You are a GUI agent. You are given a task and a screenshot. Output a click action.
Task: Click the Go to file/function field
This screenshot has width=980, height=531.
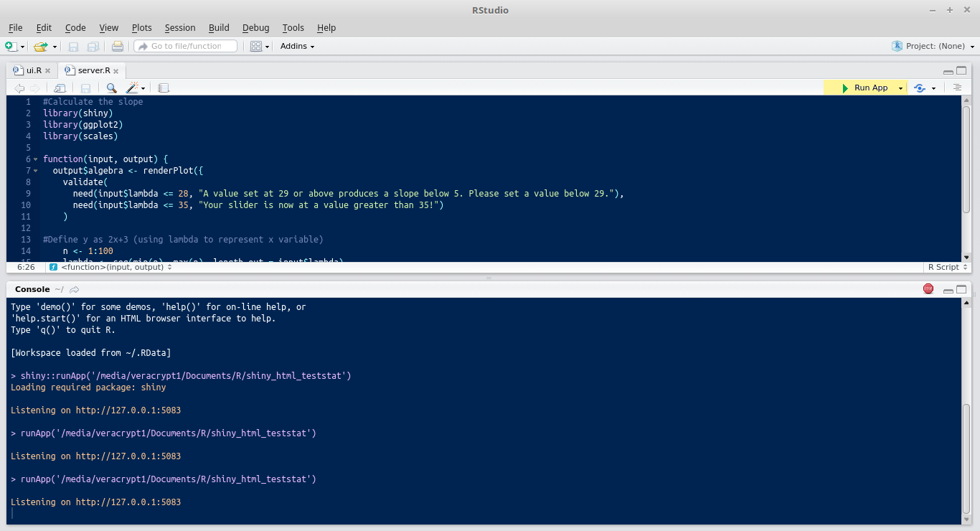pyautogui.click(x=186, y=46)
